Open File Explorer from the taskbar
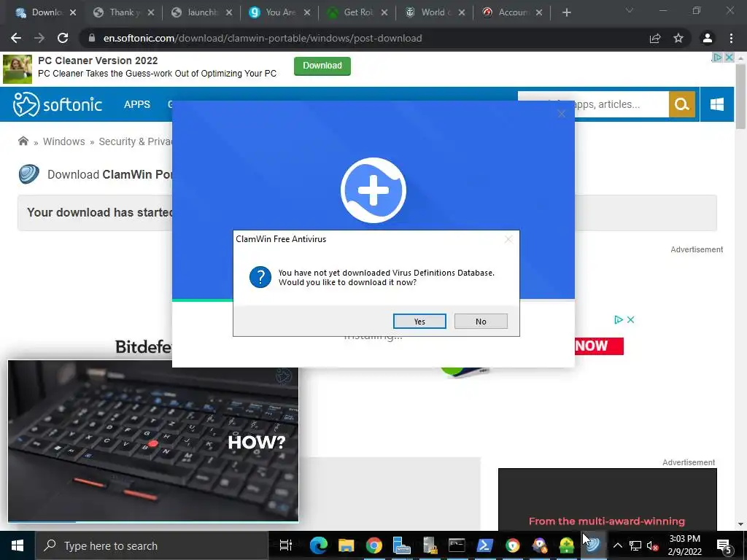This screenshot has width=747, height=560. pyautogui.click(x=347, y=545)
